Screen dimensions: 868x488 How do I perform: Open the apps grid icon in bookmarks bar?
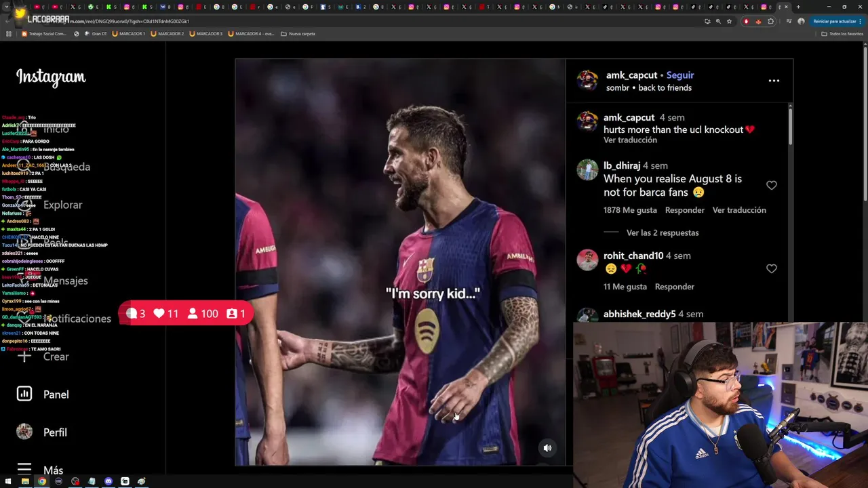tap(9, 33)
